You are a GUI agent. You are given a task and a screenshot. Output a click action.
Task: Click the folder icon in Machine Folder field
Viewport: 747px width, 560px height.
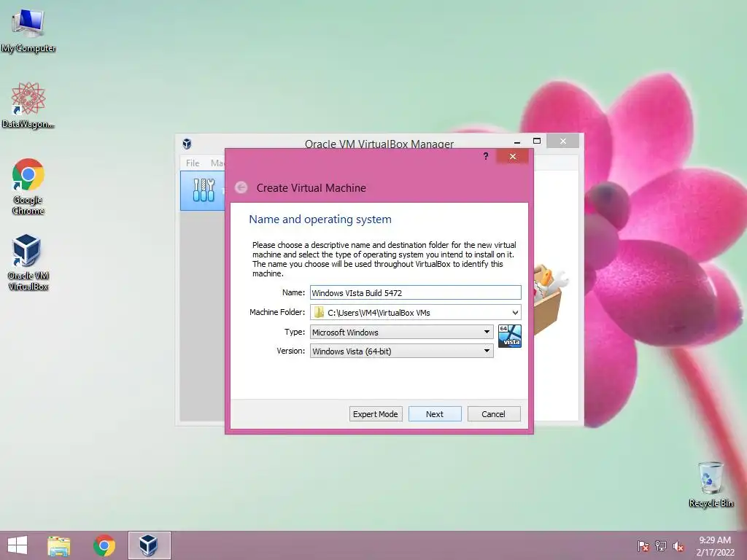click(320, 312)
